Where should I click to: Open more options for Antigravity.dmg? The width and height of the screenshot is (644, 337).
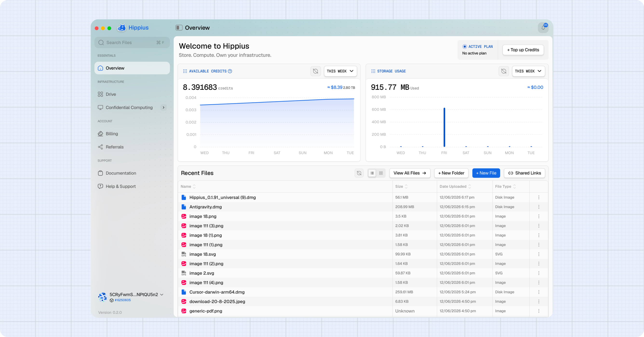click(539, 207)
